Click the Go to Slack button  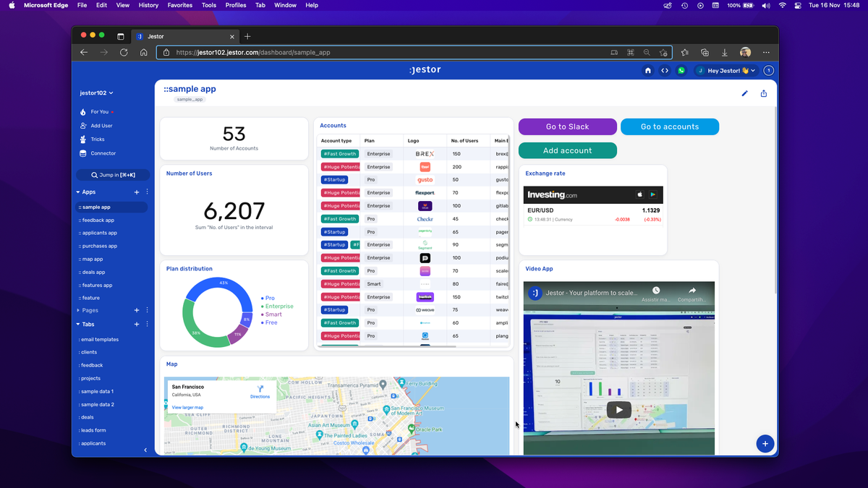point(567,126)
